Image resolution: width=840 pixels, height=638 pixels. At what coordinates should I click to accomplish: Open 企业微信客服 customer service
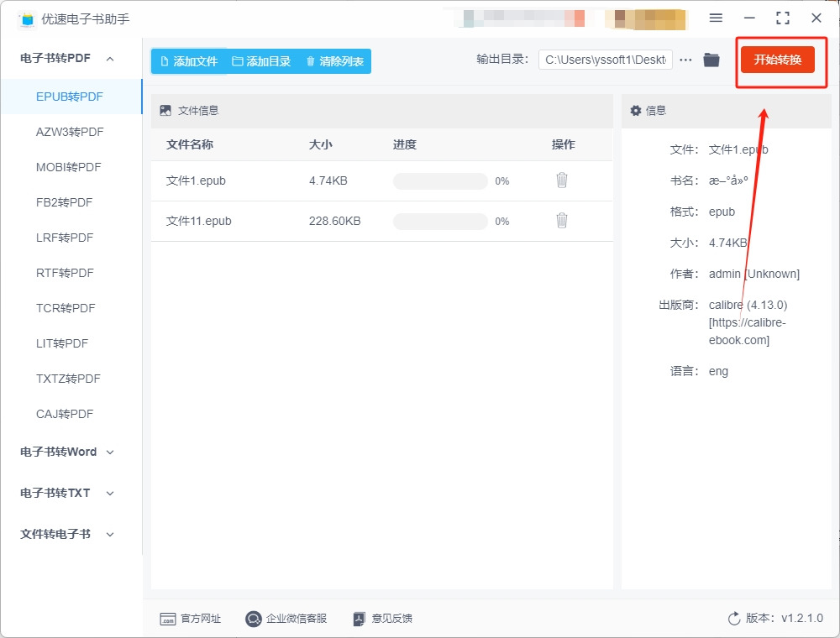[x=286, y=619]
